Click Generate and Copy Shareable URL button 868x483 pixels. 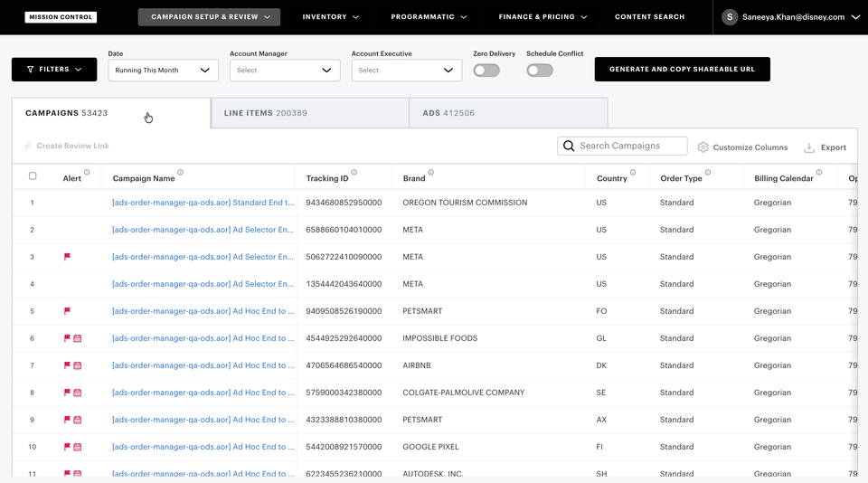pos(682,70)
